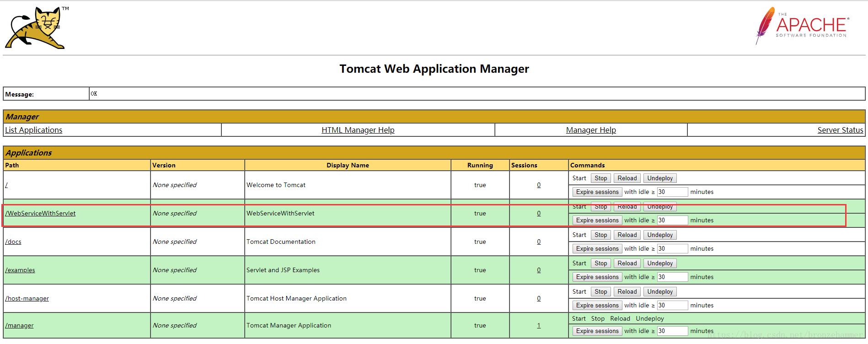Viewport: 868px width, 344px height.
Task: Click idle minutes field for WebServiceWithServlet
Action: [x=672, y=220]
